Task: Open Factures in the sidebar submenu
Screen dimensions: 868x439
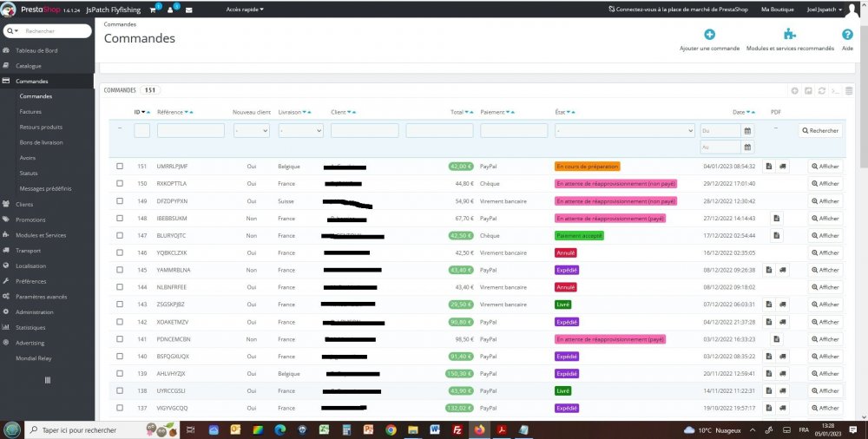Action: pyautogui.click(x=30, y=112)
